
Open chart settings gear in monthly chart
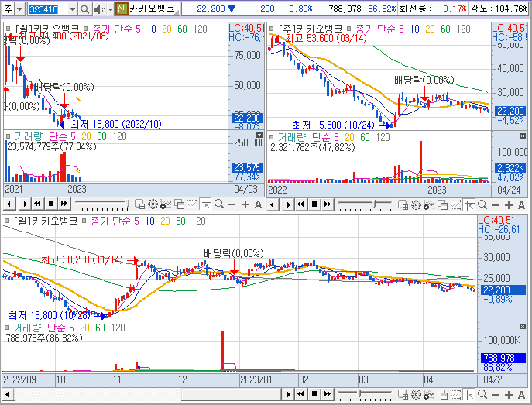[x=153, y=204]
